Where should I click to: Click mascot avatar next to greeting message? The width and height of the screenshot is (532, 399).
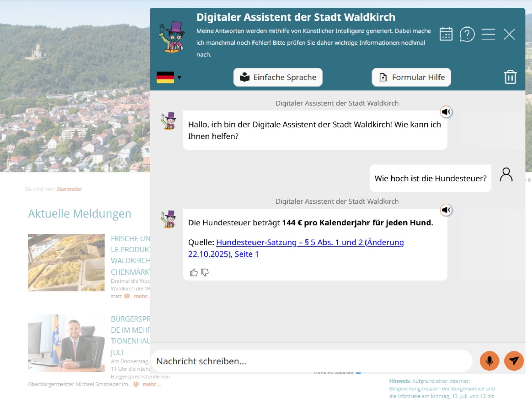(x=169, y=121)
